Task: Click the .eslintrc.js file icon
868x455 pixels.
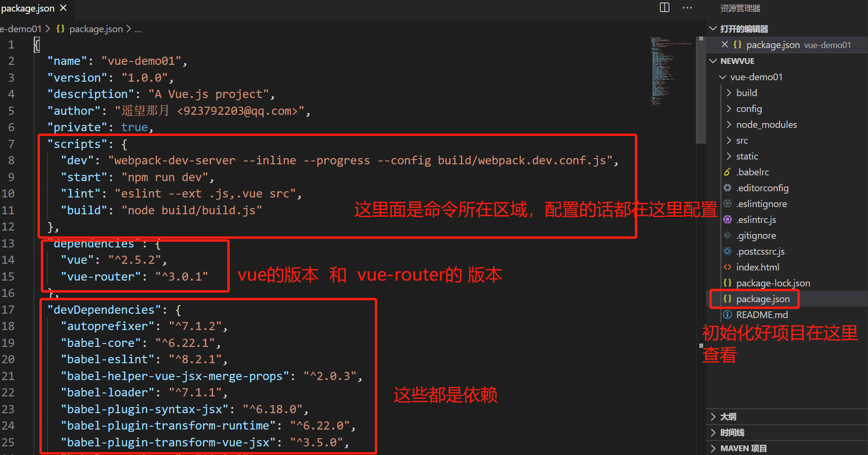Action: tap(728, 220)
